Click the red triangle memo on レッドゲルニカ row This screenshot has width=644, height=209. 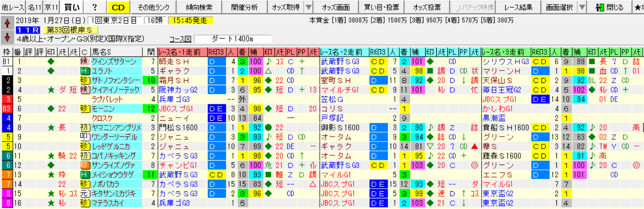(475, 146)
